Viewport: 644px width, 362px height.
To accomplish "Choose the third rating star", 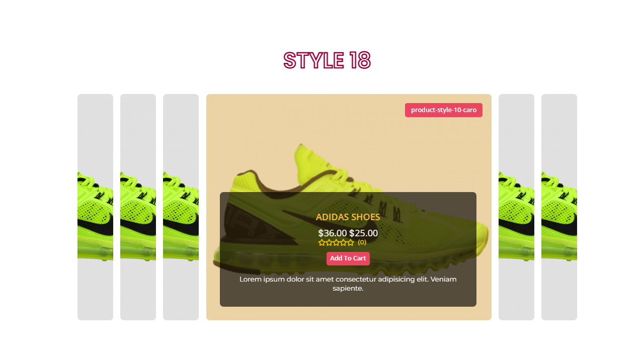I will point(336,242).
